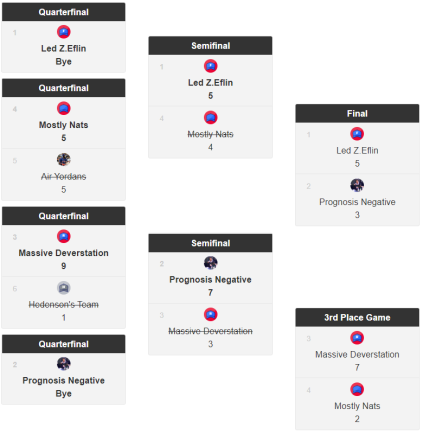Click Led Z.Eflin team logo in Final

(x=357, y=134)
